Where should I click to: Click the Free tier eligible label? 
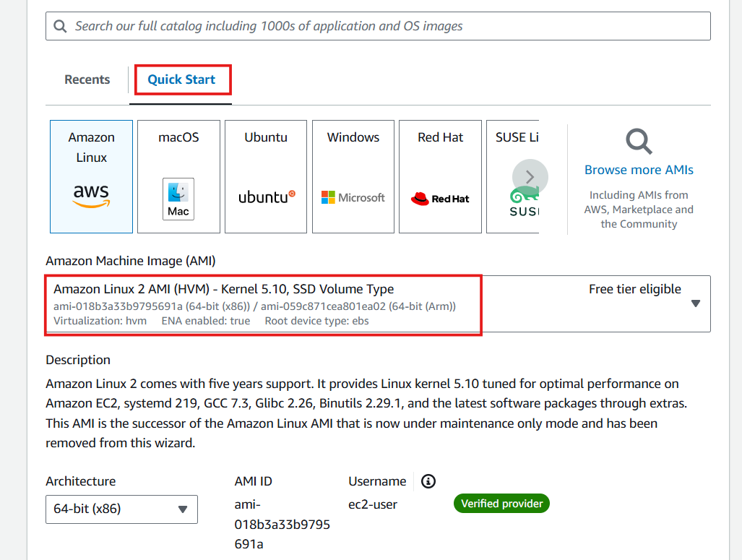(x=634, y=289)
